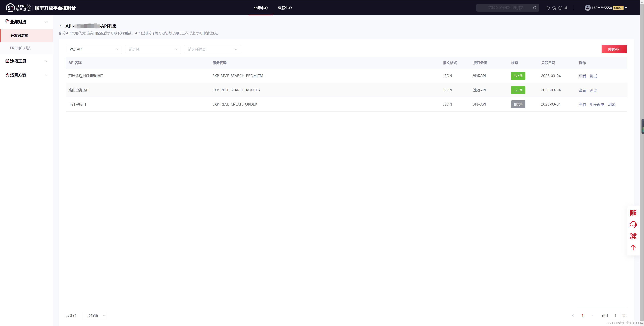Click the tools wrench floating icon
The width and height of the screenshot is (644, 326).
[633, 236]
